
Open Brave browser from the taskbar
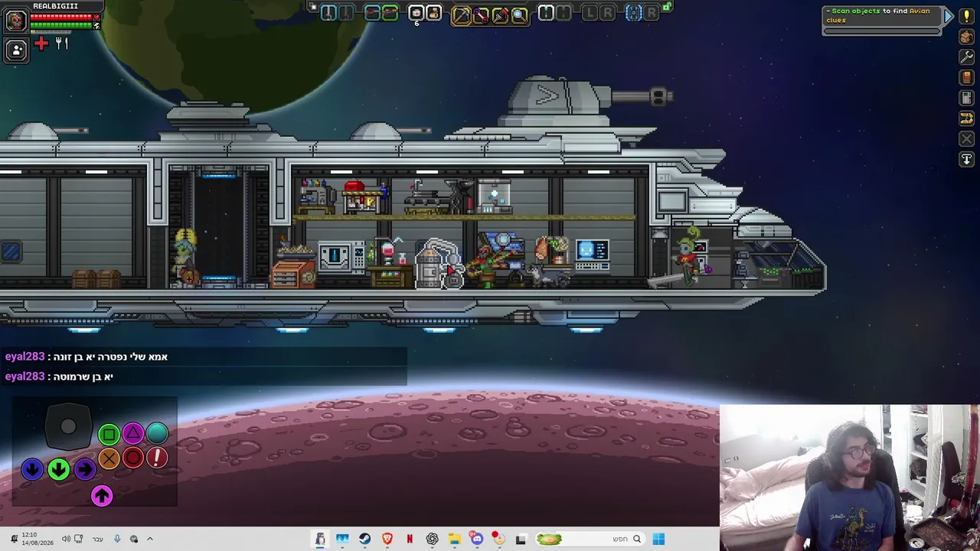tap(387, 539)
